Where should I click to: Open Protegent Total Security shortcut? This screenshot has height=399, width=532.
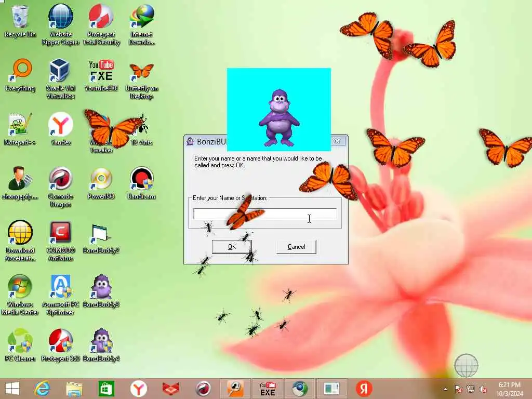(101, 24)
